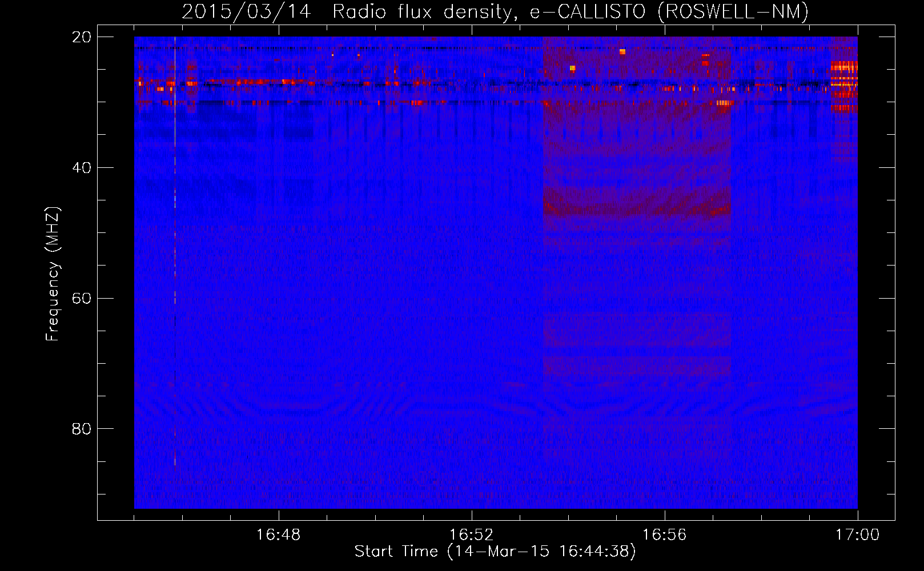Click the 20 frequency tick label

coord(82,37)
